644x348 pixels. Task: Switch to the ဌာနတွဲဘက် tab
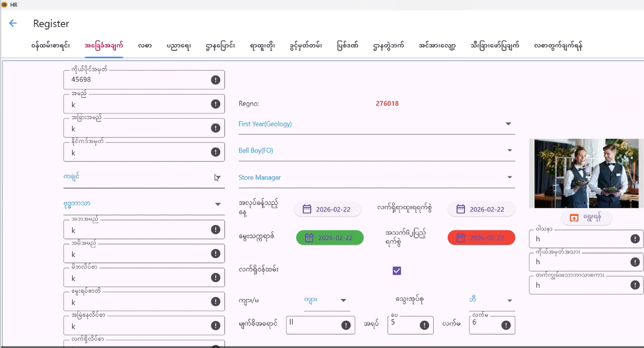(388, 46)
